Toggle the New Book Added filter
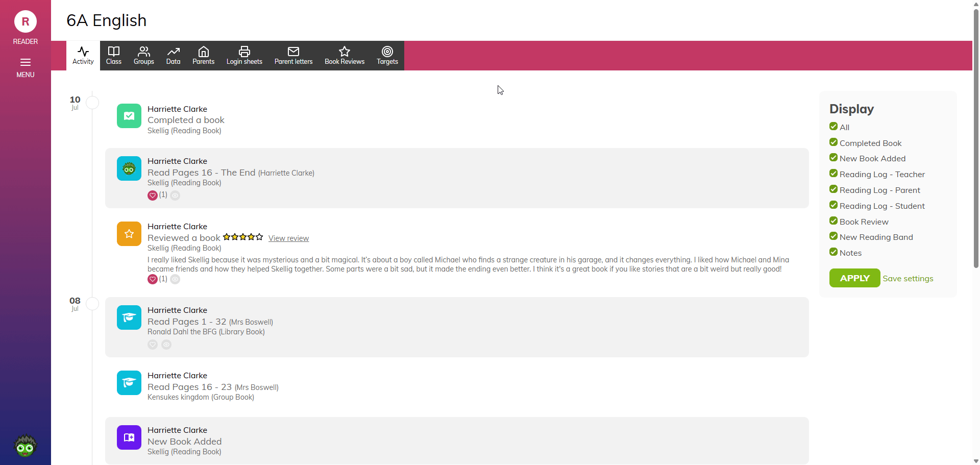980x465 pixels. [x=834, y=158]
